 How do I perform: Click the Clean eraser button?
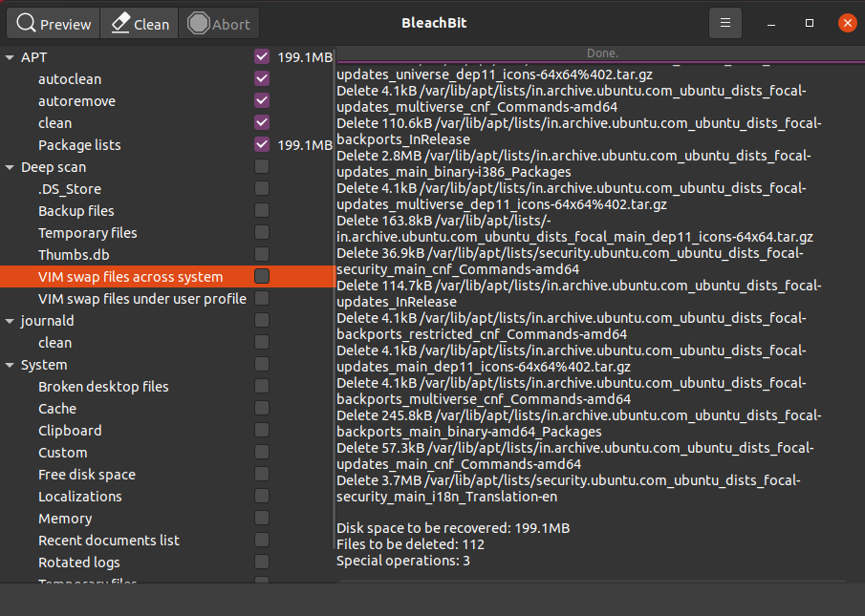pyautogui.click(x=141, y=24)
